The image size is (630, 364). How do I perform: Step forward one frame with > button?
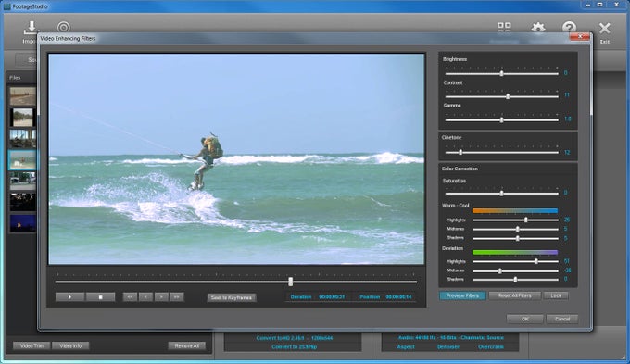(161, 297)
